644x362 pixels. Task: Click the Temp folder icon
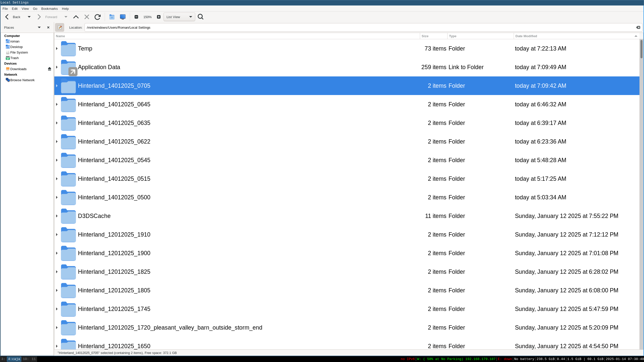(68, 49)
